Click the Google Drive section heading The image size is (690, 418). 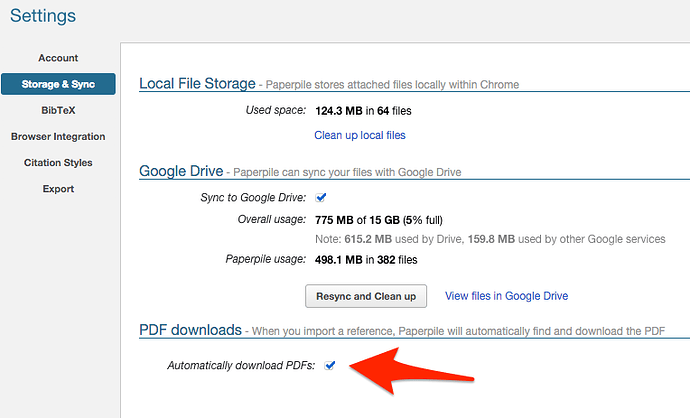point(181,171)
